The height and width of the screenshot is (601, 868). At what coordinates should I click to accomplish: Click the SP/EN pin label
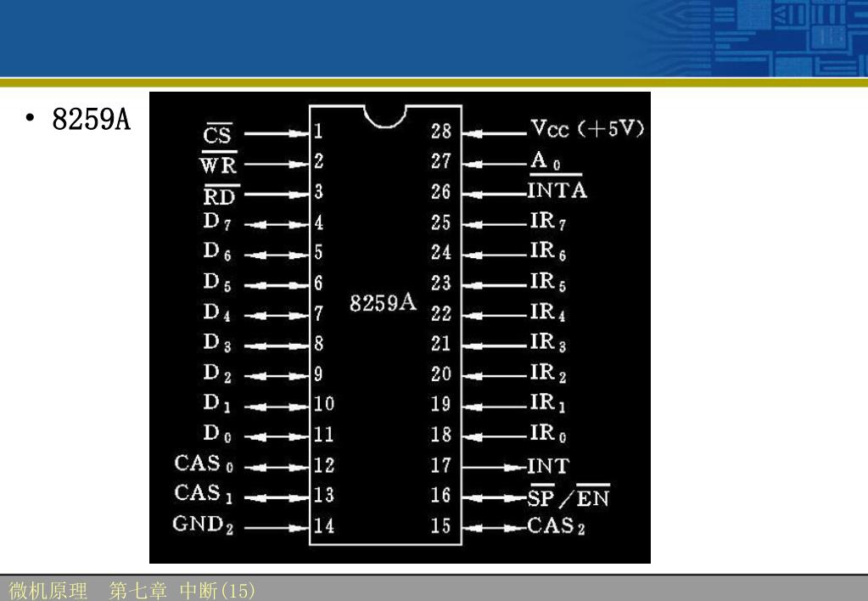pyautogui.click(x=568, y=497)
